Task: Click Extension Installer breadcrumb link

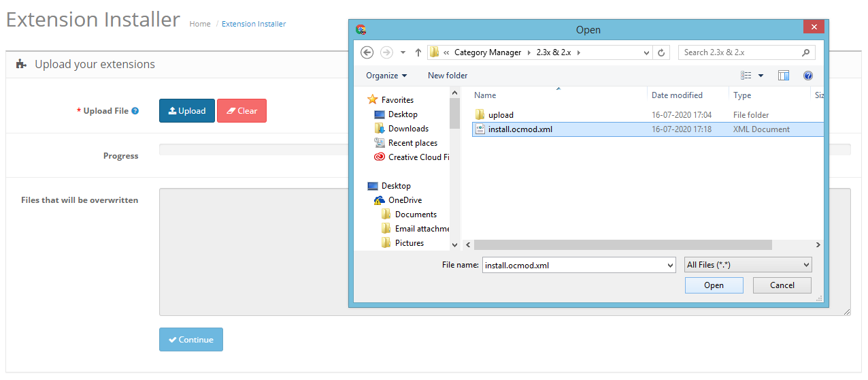Action: [x=254, y=24]
